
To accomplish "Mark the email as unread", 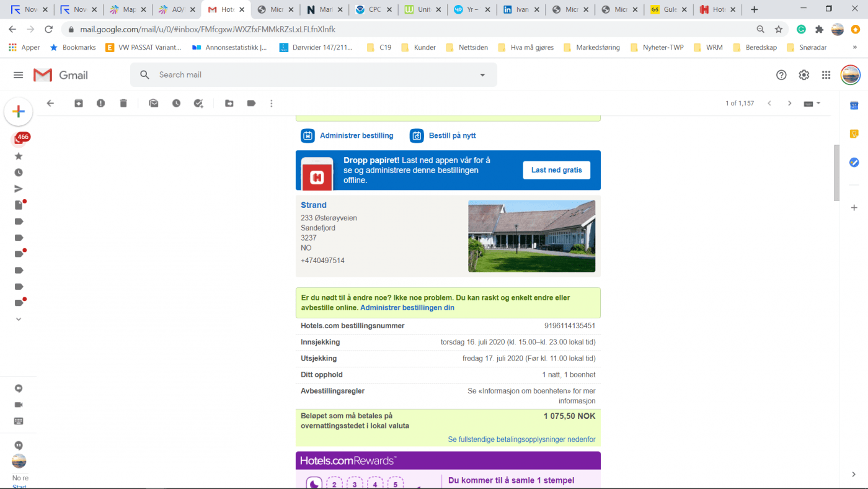I will point(154,104).
